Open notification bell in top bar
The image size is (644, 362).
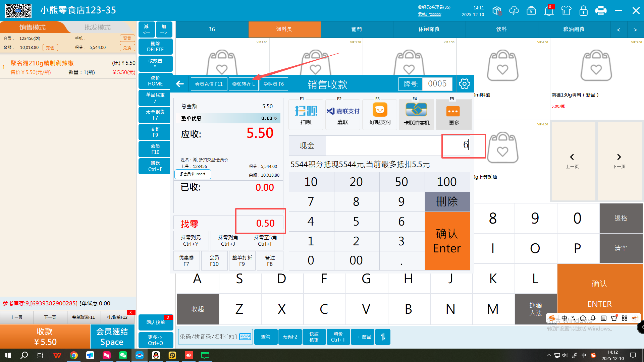point(549,11)
